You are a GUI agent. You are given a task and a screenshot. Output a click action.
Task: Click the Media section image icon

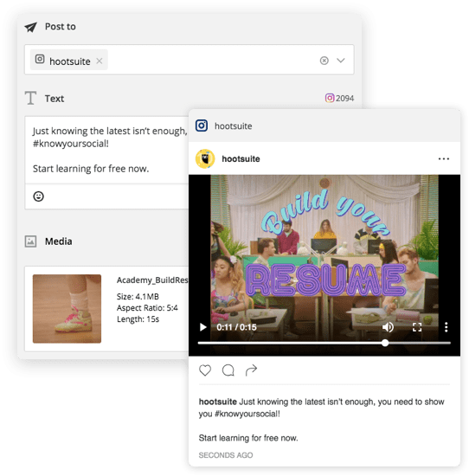pyautogui.click(x=30, y=241)
